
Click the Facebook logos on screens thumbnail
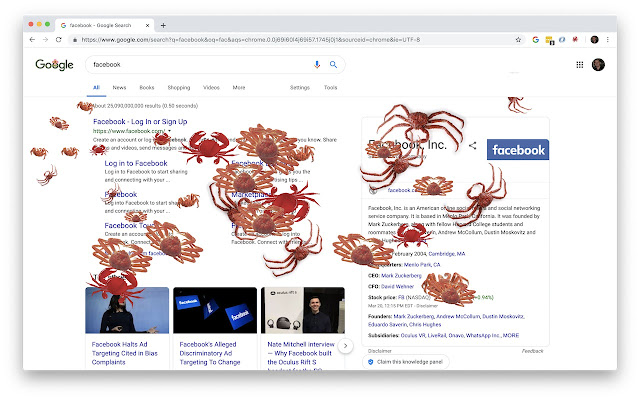point(215,310)
